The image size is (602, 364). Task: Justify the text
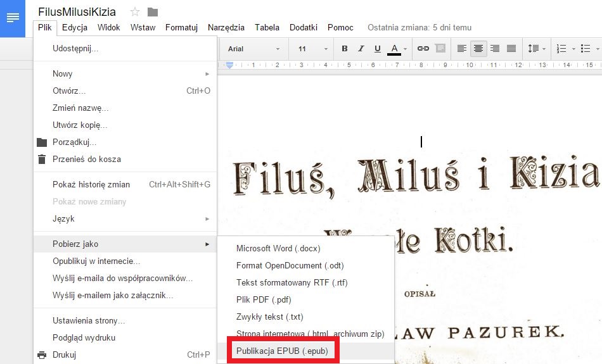pos(511,48)
